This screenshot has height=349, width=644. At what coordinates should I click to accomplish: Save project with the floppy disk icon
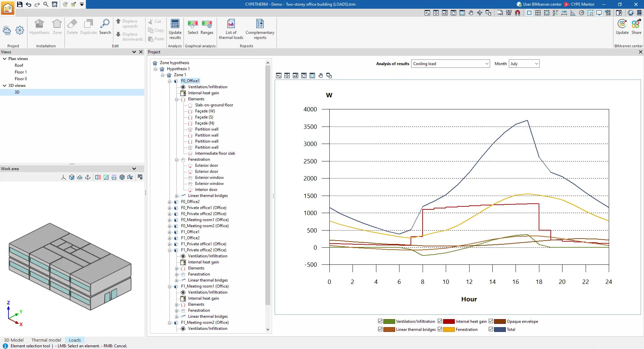tap(20, 4)
